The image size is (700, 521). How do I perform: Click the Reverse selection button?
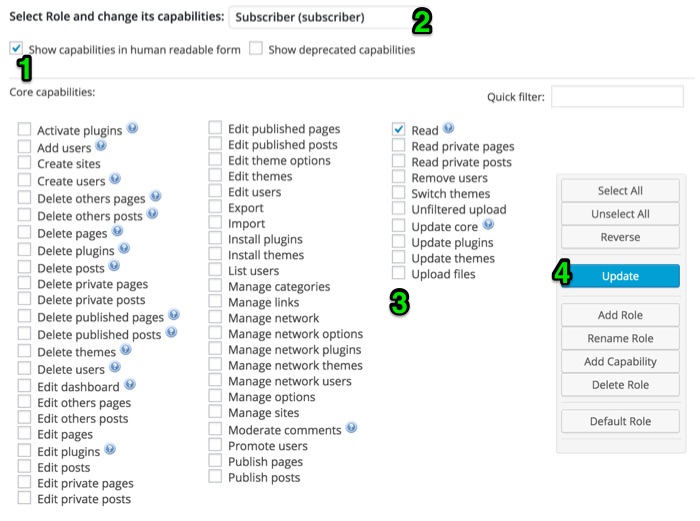point(620,237)
